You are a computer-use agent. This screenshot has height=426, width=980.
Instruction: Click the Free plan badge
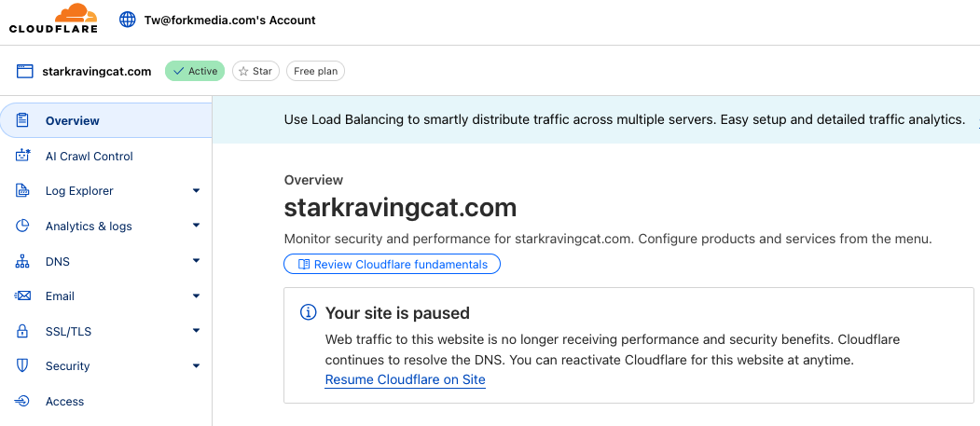click(316, 71)
